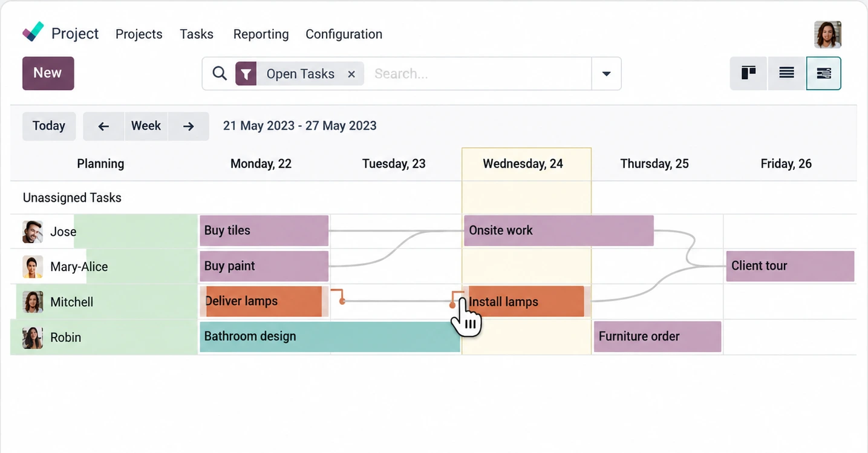Viewport: 868px width, 453px height.
Task: Switch to Kanban view
Action: point(749,73)
